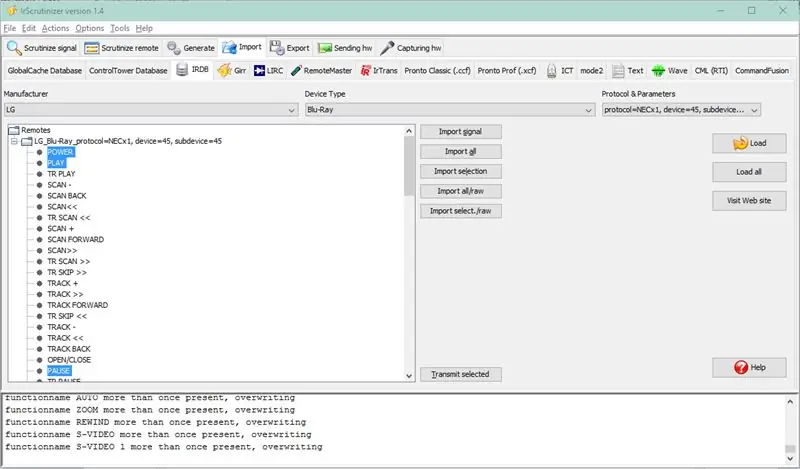Click the tree vertical scrollbar thumb
This screenshot has width=800, height=469.
[x=409, y=166]
